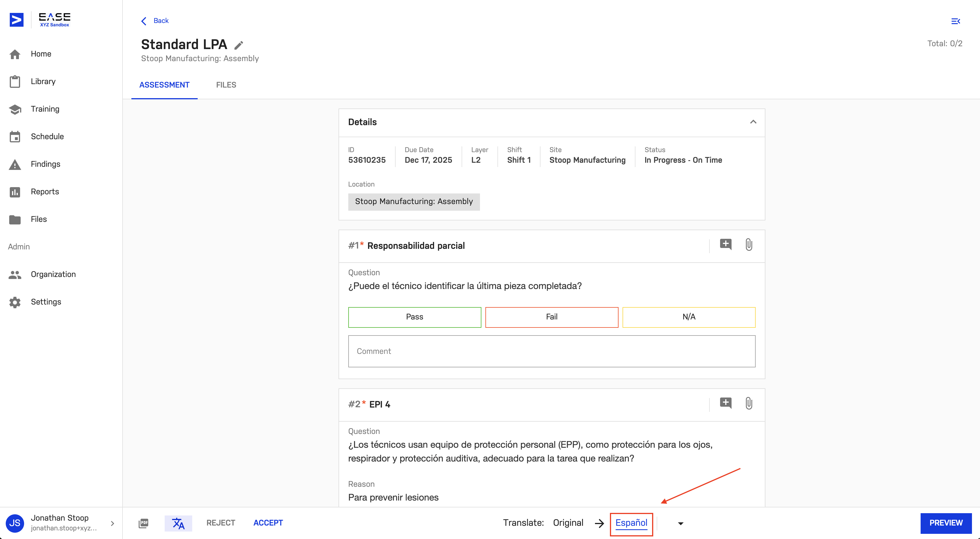Screen dimensions: 980x539
Task: Open the Organization people icon
Action: [x=15, y=274]
